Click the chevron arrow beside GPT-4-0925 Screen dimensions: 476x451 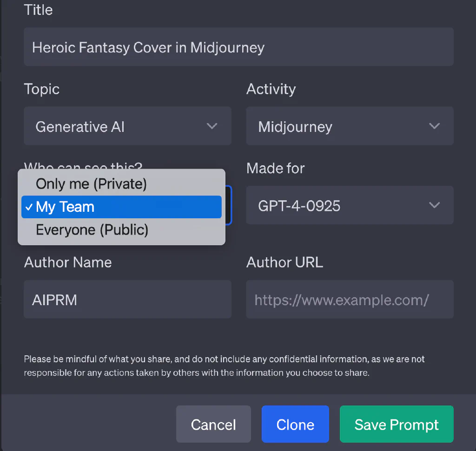click(434, 205)
